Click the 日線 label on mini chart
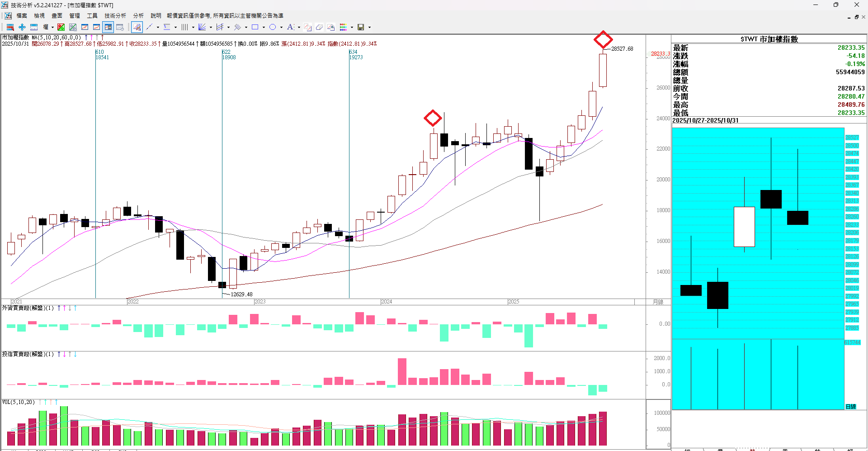 point(850,406)
